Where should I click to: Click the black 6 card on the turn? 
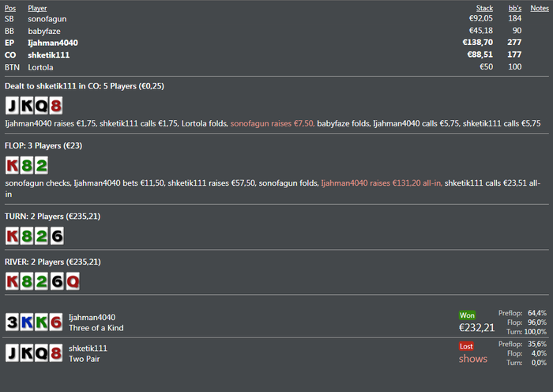(x=56, y=236)
